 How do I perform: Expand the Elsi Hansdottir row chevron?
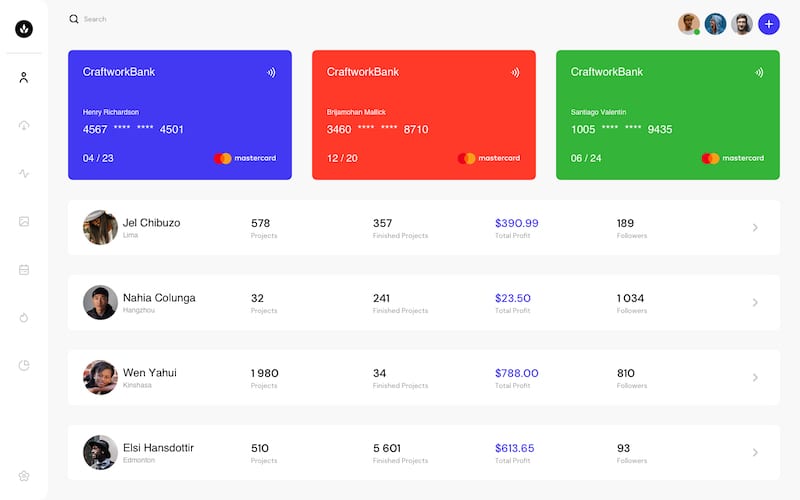click(x=755, y=452)
